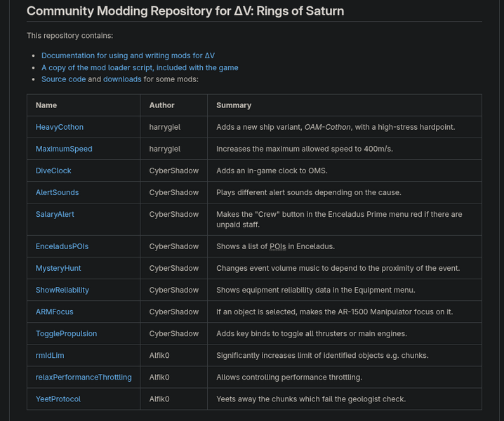The image size is (504, 421).
Task: Open the MysteryHunt mod link
Action: [x=58, y=268]
